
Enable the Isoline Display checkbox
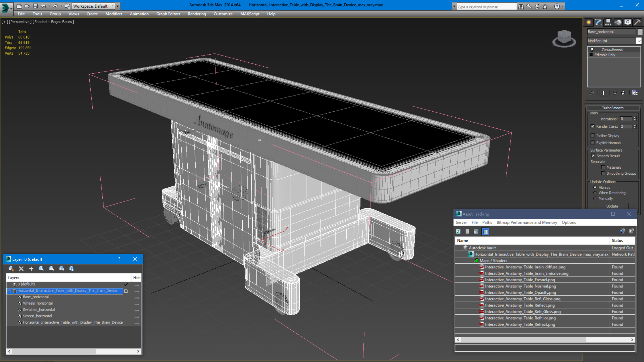pyautogui.click(x=593, y=136)
